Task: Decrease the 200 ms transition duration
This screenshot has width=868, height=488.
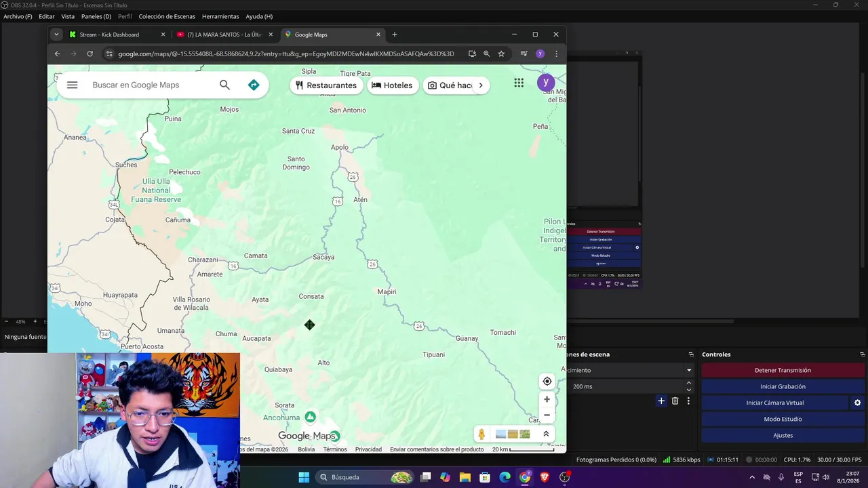Action: coord(689,390)
